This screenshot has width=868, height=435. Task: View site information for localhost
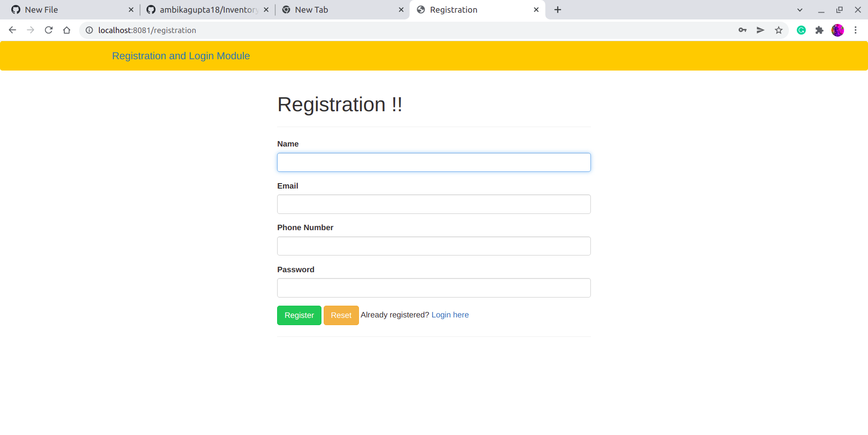pyautogui.click(x=89, y=30)
